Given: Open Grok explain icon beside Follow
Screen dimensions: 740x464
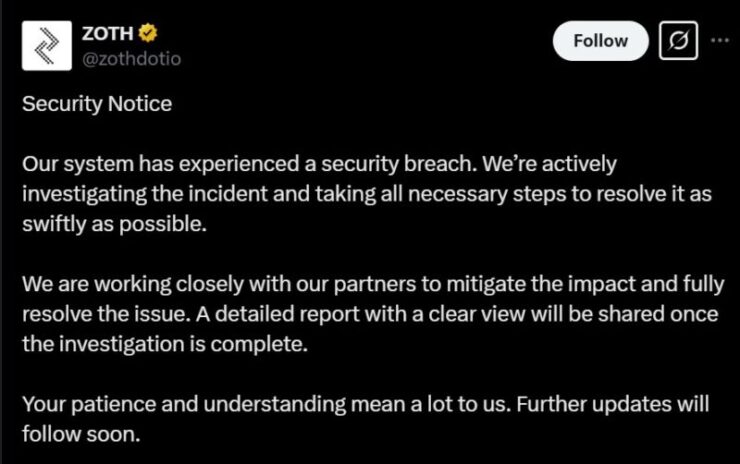Looking at the screenshot, I should (678, 41).
